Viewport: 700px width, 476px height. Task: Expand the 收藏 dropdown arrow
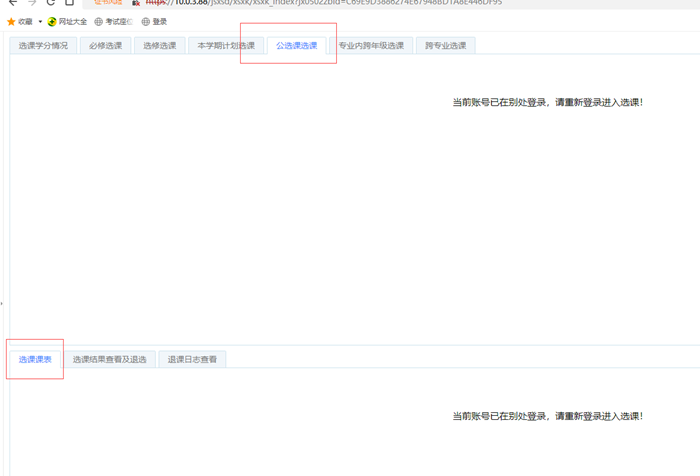tap(40, 21)
